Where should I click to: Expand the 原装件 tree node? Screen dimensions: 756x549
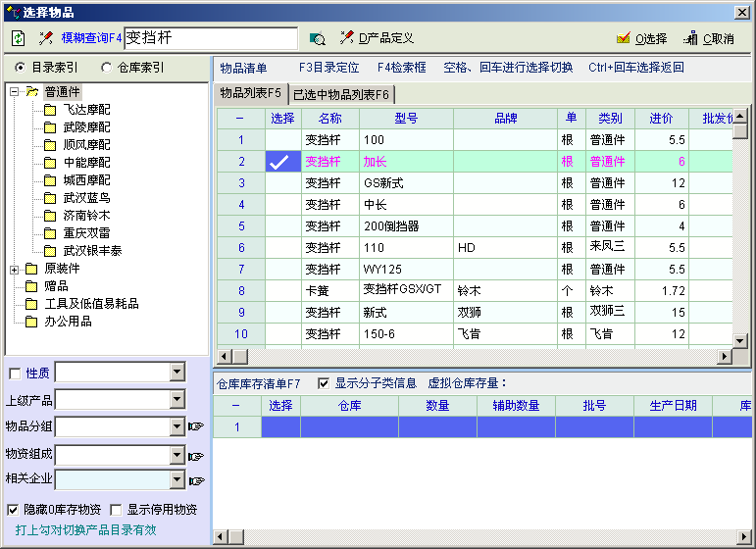(14, 269)
